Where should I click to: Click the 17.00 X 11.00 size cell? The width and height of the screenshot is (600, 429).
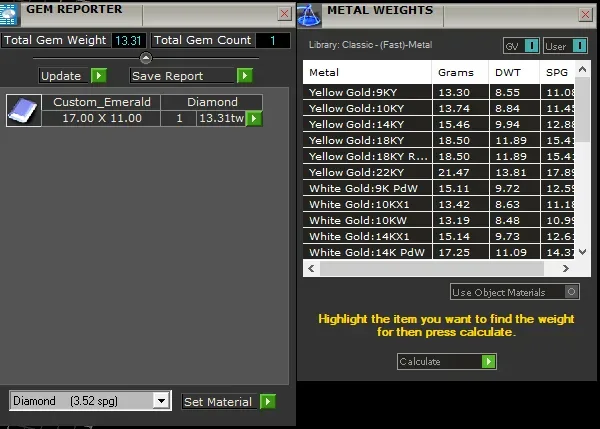click(x=101, y=118)
